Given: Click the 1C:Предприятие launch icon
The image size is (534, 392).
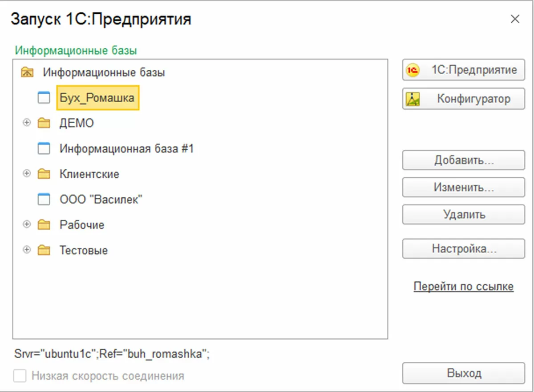Looking at the screenshot, I should coord(413,70).
